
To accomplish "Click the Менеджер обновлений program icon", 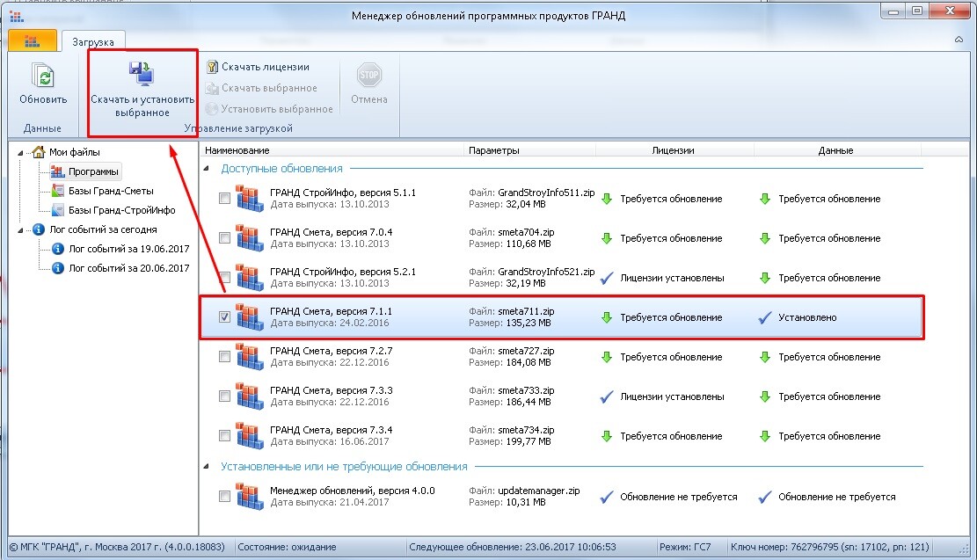I will click(250, 497).
